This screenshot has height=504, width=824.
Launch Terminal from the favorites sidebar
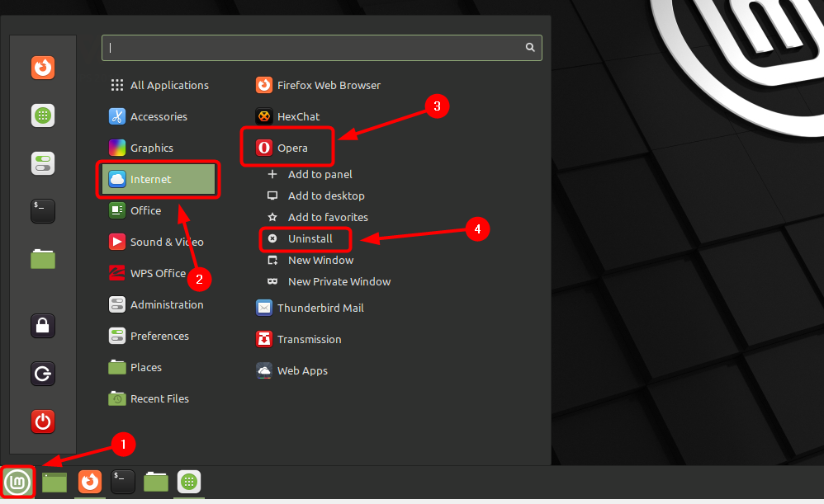click(43, 211)
